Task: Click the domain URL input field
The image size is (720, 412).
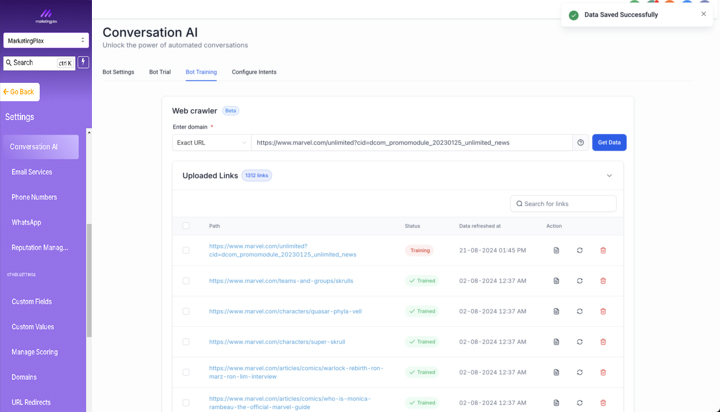Action: coord(412,142)
